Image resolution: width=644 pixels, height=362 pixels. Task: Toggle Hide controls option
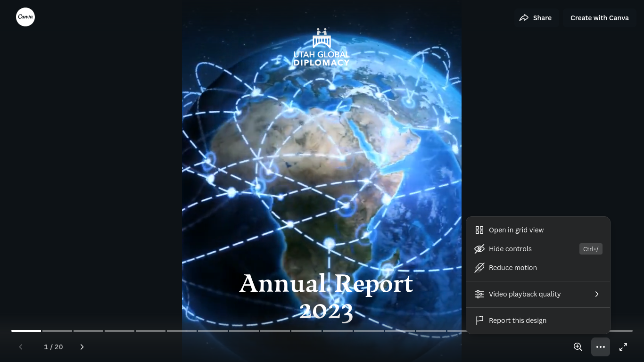(x=538, y=249)
